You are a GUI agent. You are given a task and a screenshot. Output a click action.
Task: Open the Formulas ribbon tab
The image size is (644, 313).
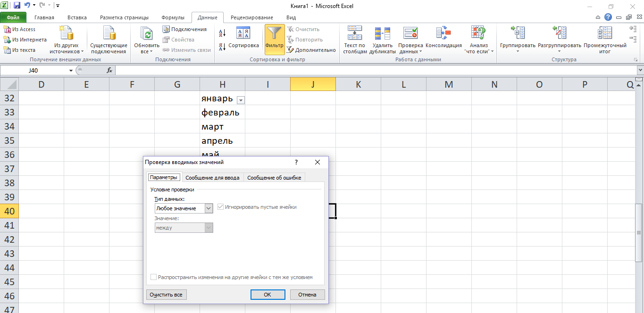173,17
